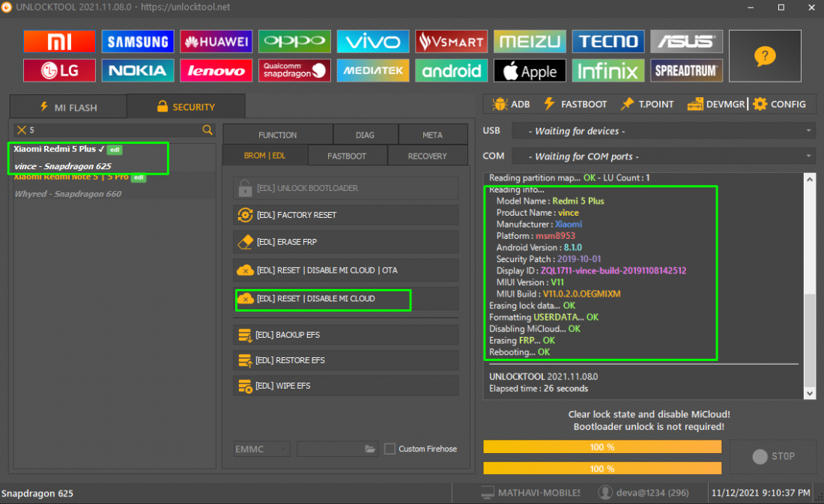
Task: Open the ASUS brand section
Action: click(x=686, y=41)
